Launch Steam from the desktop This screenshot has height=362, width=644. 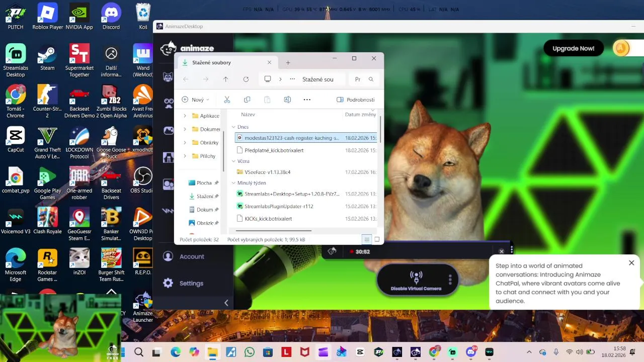click(x=47, y=58)
